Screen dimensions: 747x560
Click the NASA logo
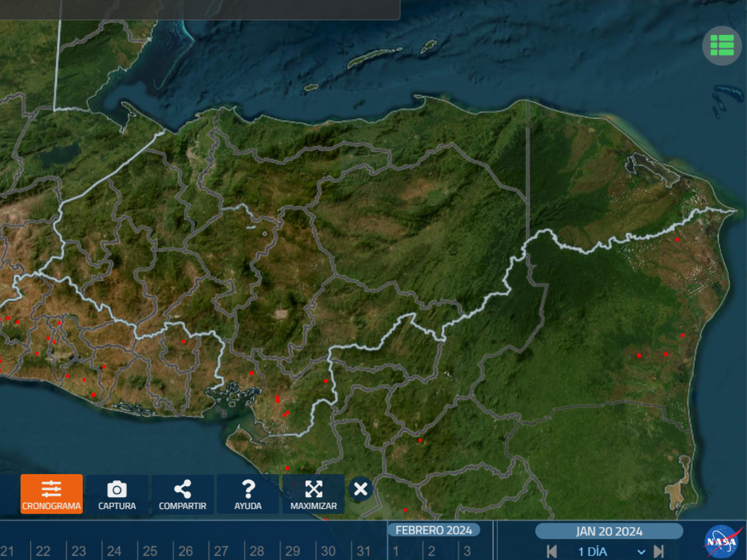coord(723,541)
